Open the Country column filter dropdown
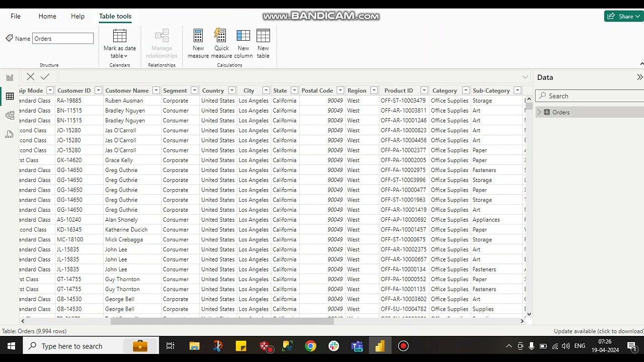 coord(232,90)
